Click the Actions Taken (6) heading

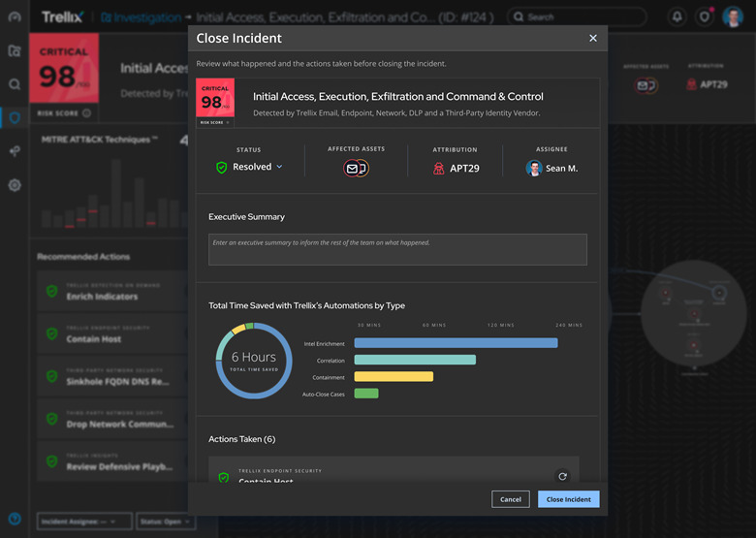[242, 439]
